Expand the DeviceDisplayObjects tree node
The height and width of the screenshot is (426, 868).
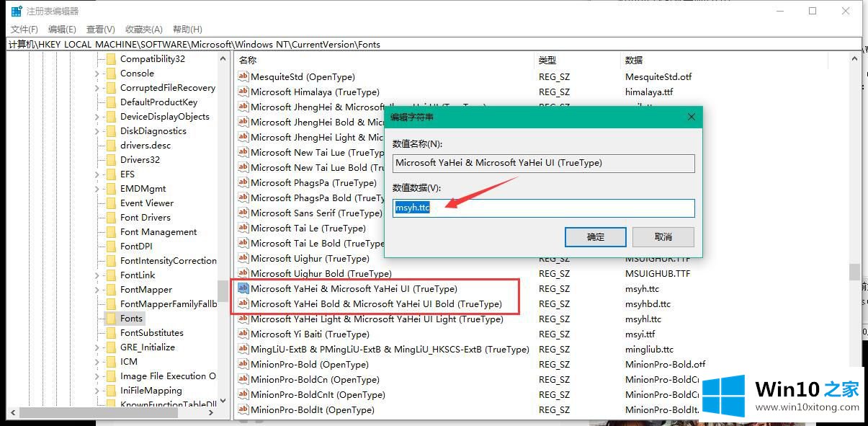97,117
